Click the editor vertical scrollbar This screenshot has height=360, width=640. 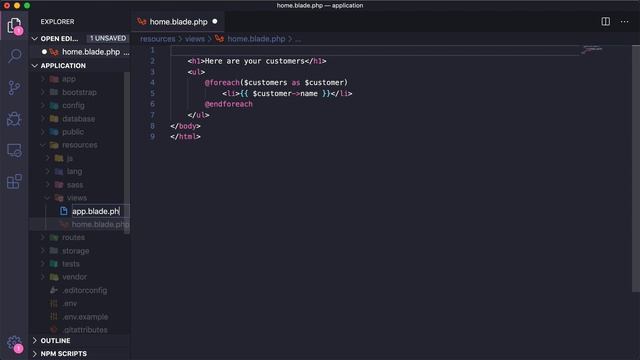(636, 168)
